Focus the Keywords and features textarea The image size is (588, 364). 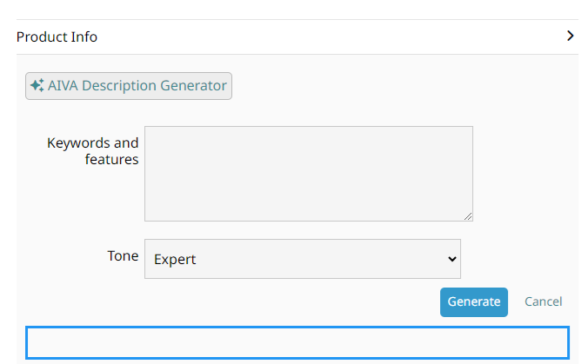[x=309, y=174]
